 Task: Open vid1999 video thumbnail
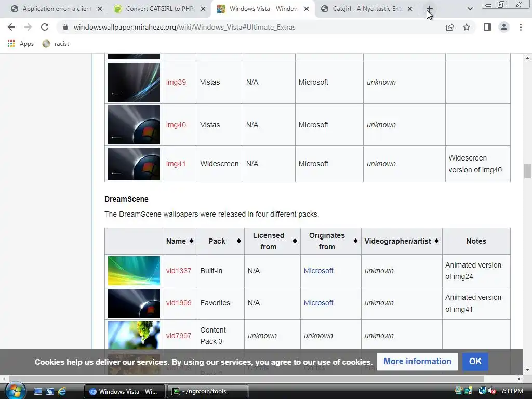(134, 303)
